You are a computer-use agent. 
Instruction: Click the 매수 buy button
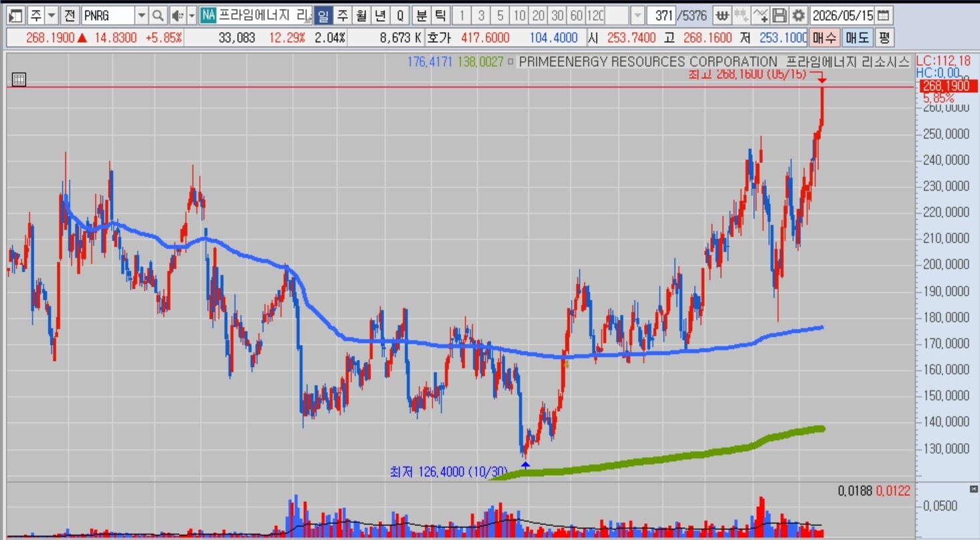[x=824, y=37]
